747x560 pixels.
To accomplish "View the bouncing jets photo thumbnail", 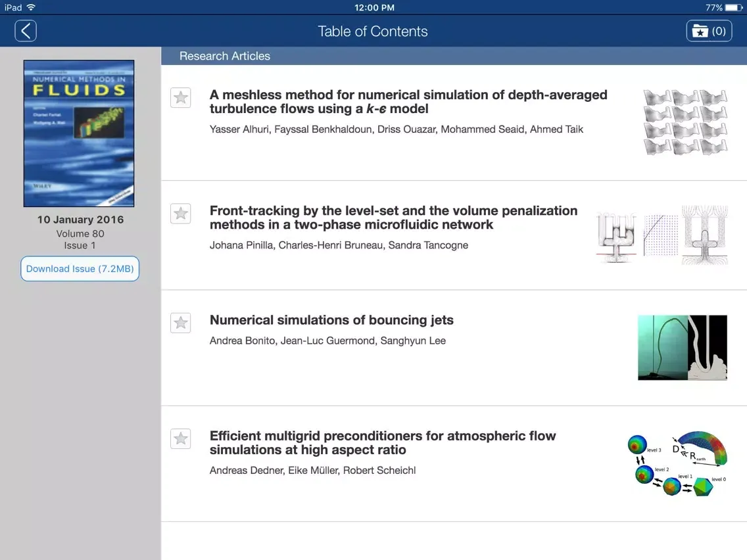I will click(x=683, y=348).
